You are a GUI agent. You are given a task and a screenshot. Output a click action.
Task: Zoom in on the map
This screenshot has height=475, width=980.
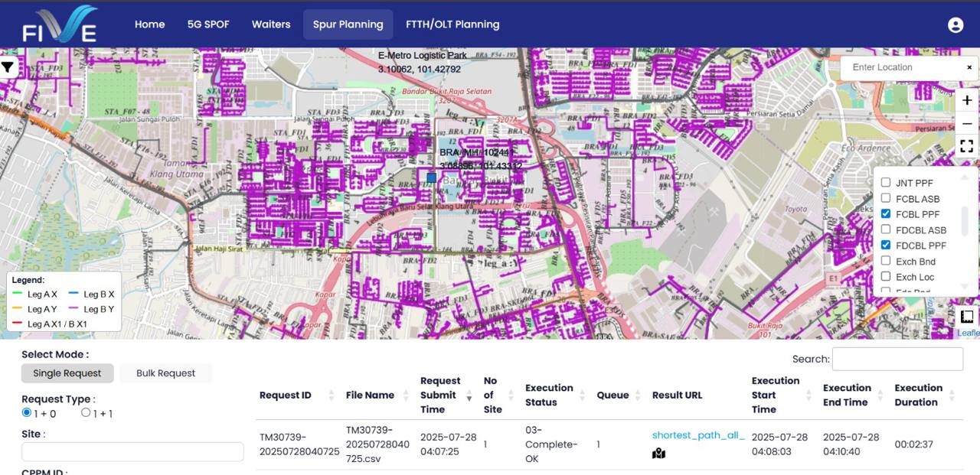tap(966, 100)
